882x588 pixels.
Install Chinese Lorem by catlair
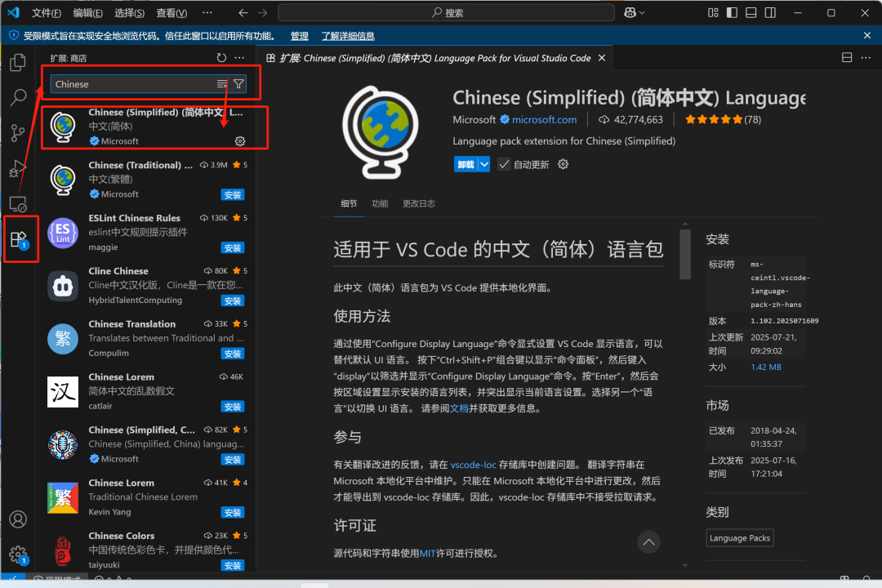232,406
